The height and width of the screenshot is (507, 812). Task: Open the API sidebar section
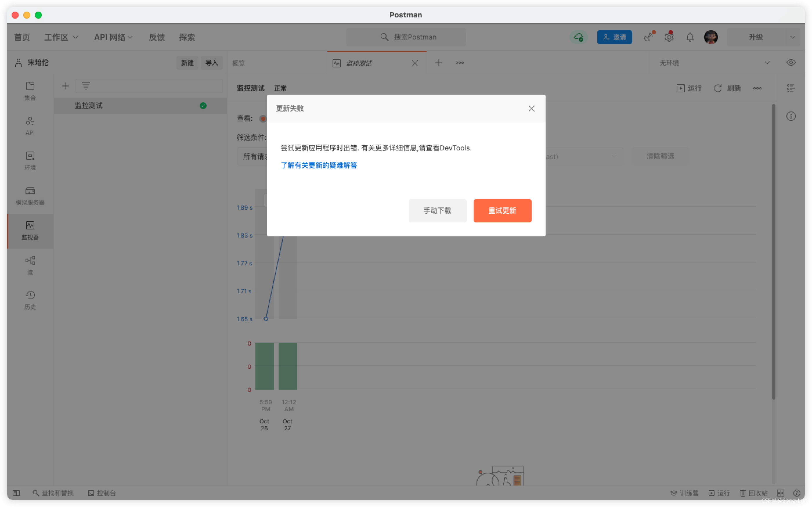coord(30,125)
